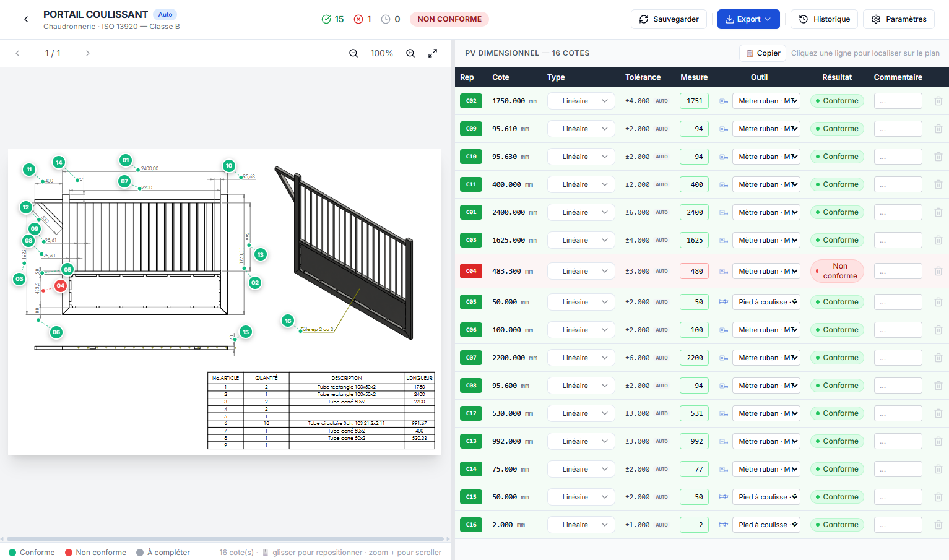Zoom in on the plan view

coord(410,53)
